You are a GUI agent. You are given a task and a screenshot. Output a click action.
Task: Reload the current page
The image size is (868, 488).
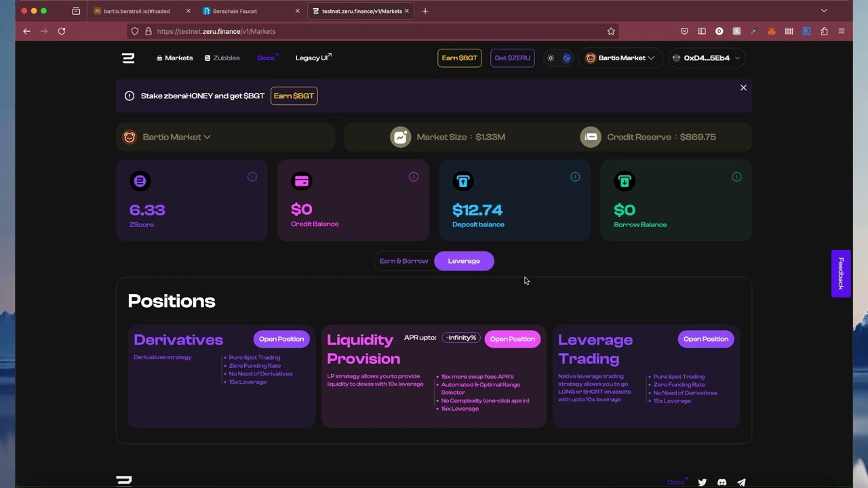(x=62, y=31)
